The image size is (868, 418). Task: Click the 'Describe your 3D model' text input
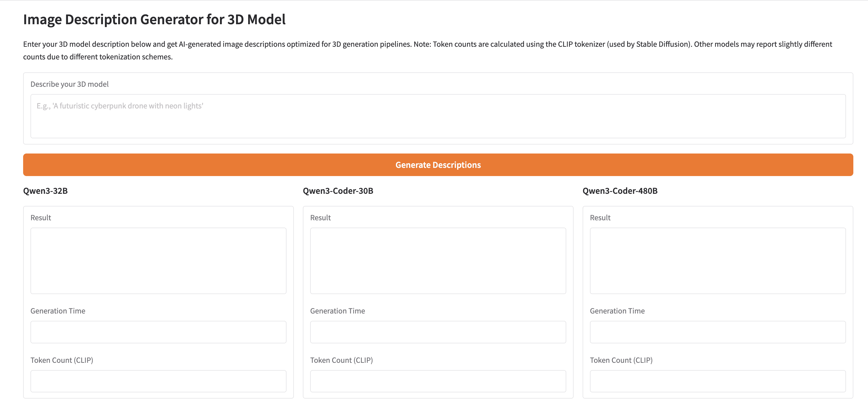[438, 116]
